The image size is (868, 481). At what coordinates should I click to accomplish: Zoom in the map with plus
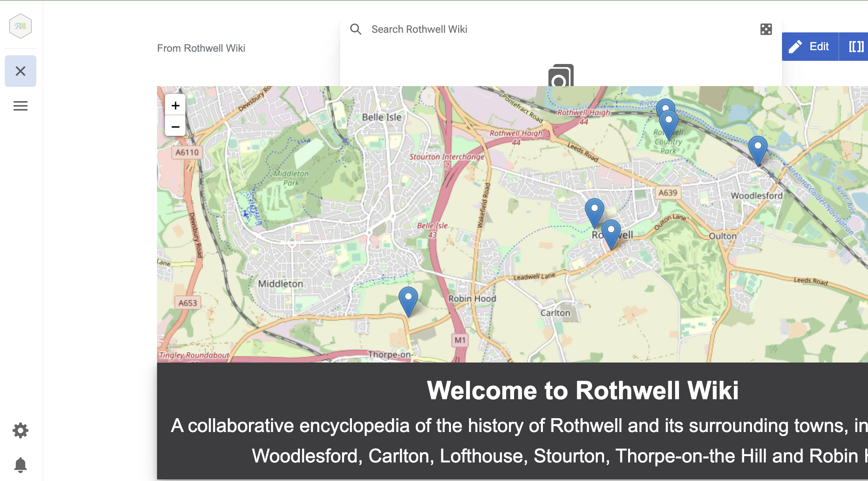click(176, 105)
